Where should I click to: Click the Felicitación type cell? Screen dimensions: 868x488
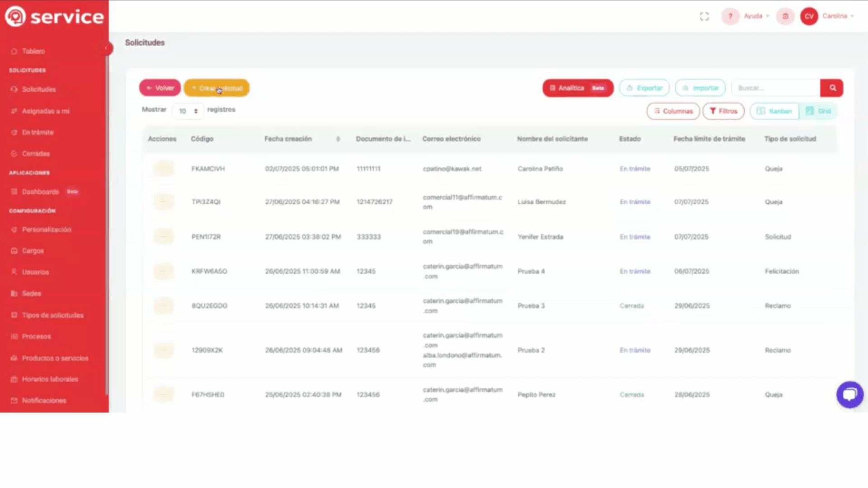782,272
